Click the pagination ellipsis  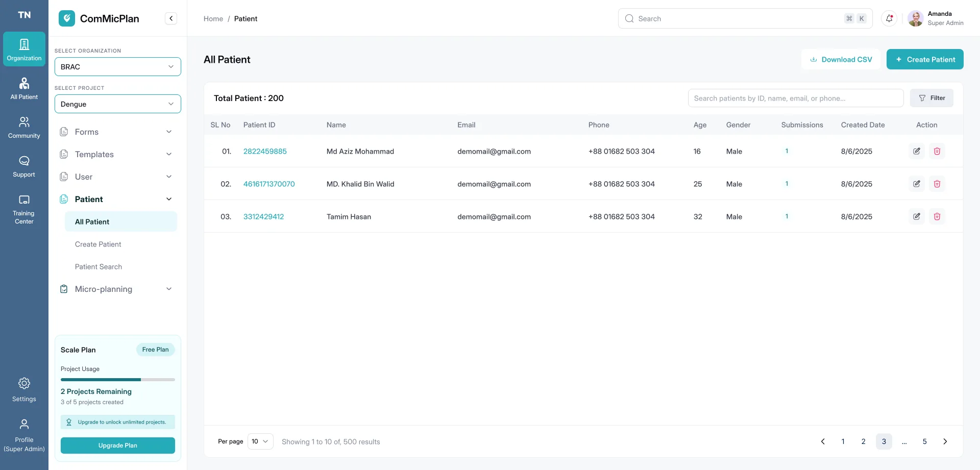pyautogui.click(x=904, y=442)
